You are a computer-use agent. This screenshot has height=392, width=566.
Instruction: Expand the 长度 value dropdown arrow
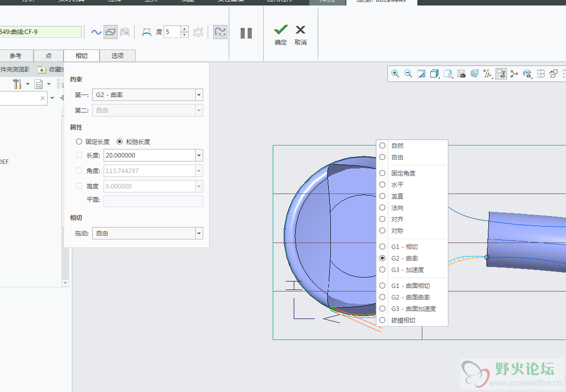tap(199, 155)
